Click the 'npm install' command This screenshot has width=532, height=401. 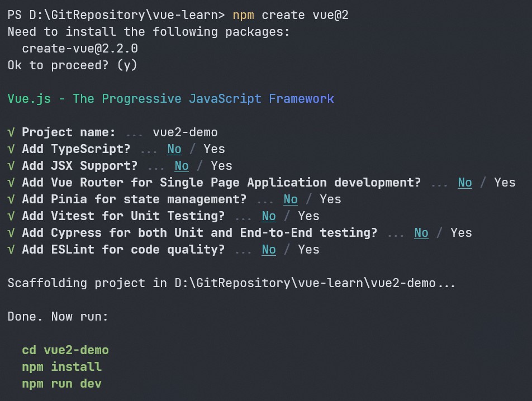click(61, 367)
